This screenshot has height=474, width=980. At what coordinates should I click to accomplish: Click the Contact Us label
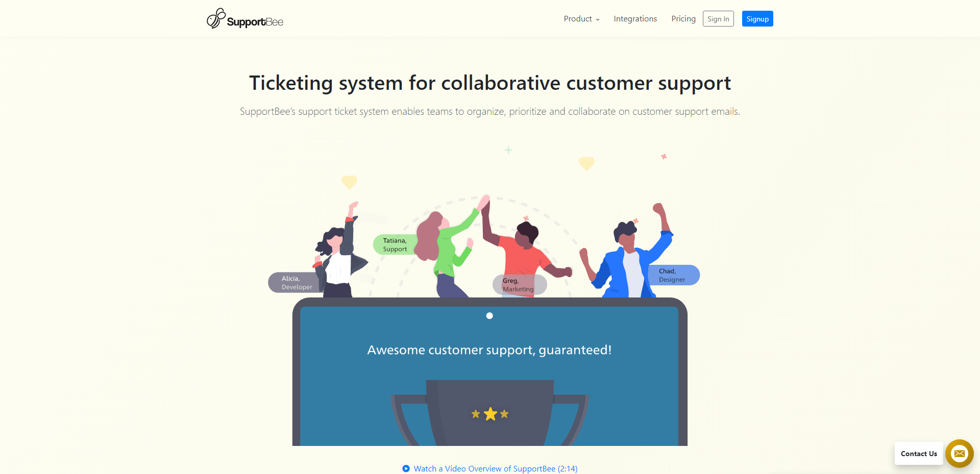coord(919,454)
